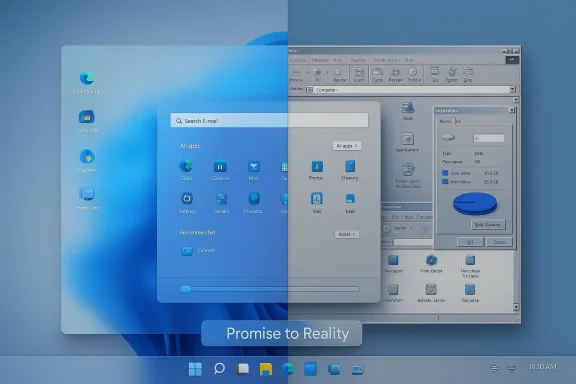Open the tall blue notebook app beside Photos

click(350, 166)
